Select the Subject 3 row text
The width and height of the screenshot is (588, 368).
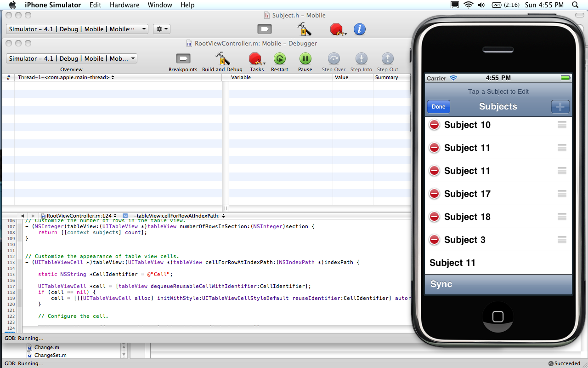click(x=464, y=240)
